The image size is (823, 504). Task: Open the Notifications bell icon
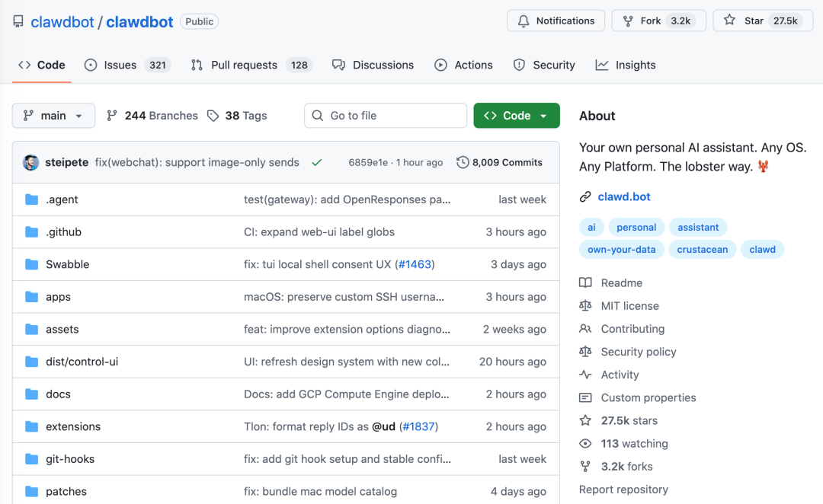[x=524, y=21]
